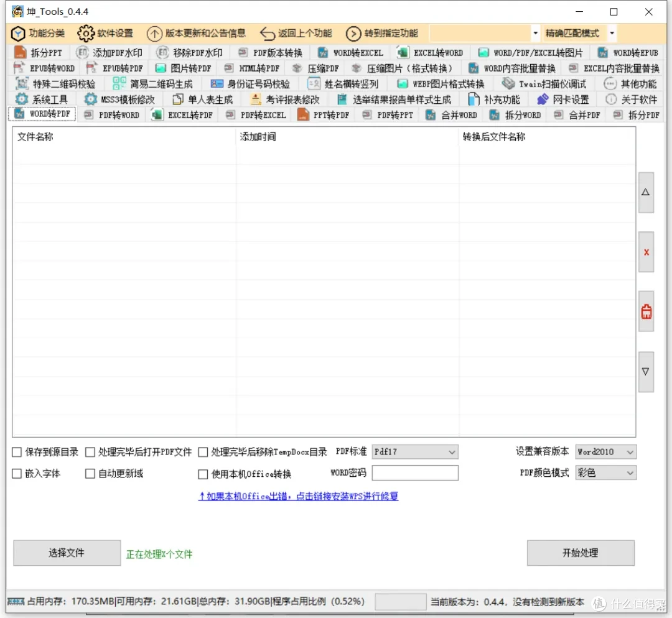Open HTML转PDF converter
Image resolution: width=672 pixels, height=618 pixels.
[x=252, y=68]
